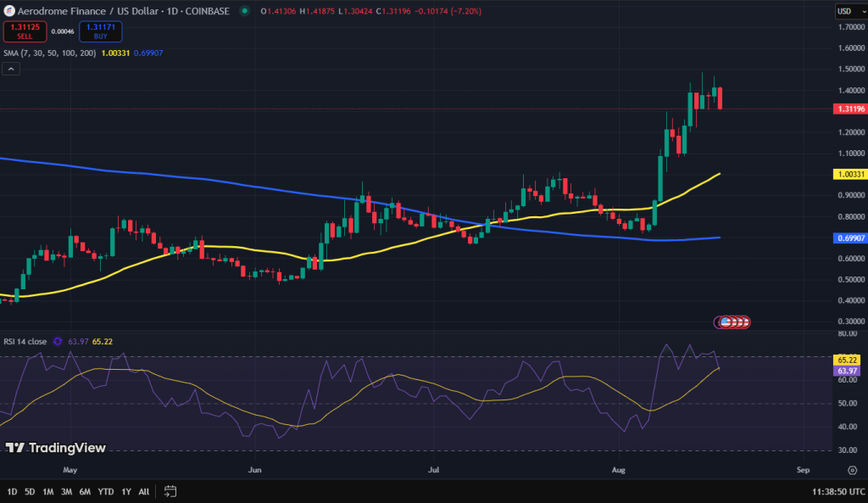
Task: Click the -0.10174 (-7.20%) change value
Action: (449, 11)
